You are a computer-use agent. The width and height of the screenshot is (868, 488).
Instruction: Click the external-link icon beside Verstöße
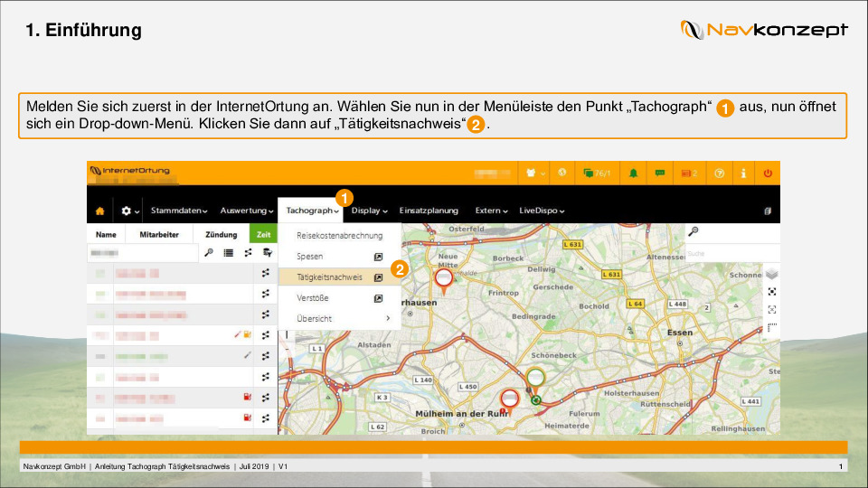(x=378, y=298)
